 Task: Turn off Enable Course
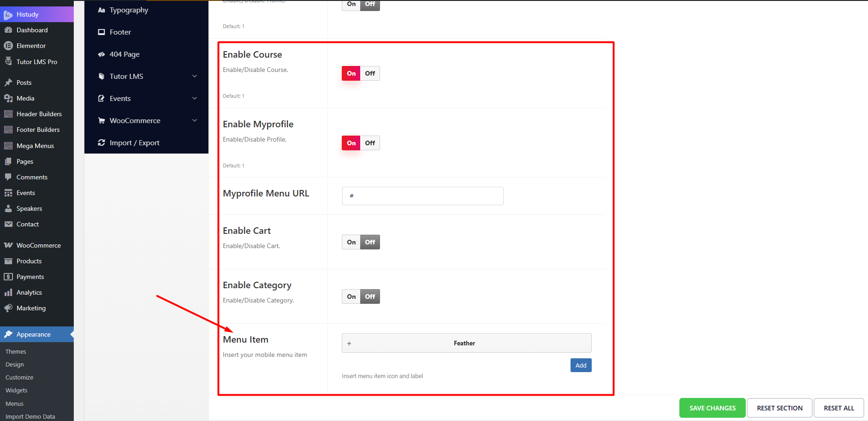(x=369, y=73)
